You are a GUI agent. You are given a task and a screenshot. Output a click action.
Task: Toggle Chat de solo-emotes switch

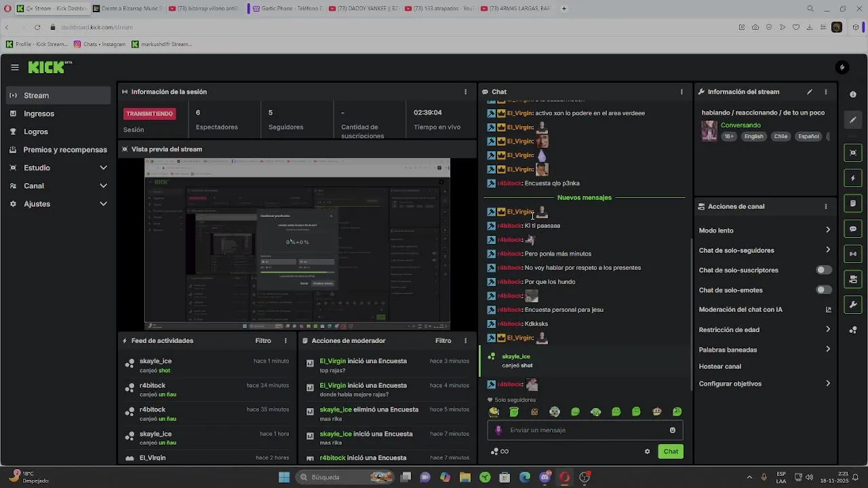point(824,290)
